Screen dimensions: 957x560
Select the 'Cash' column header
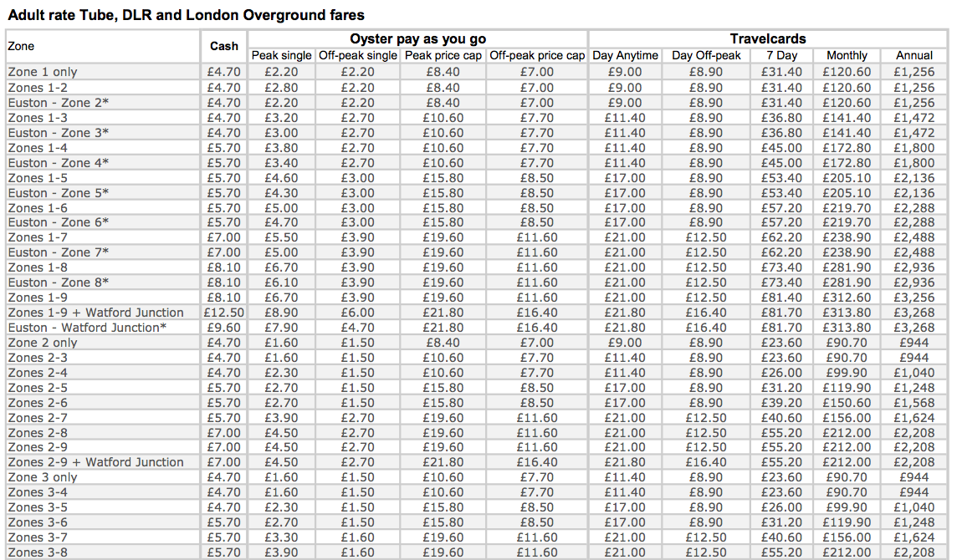coord(223,47)
